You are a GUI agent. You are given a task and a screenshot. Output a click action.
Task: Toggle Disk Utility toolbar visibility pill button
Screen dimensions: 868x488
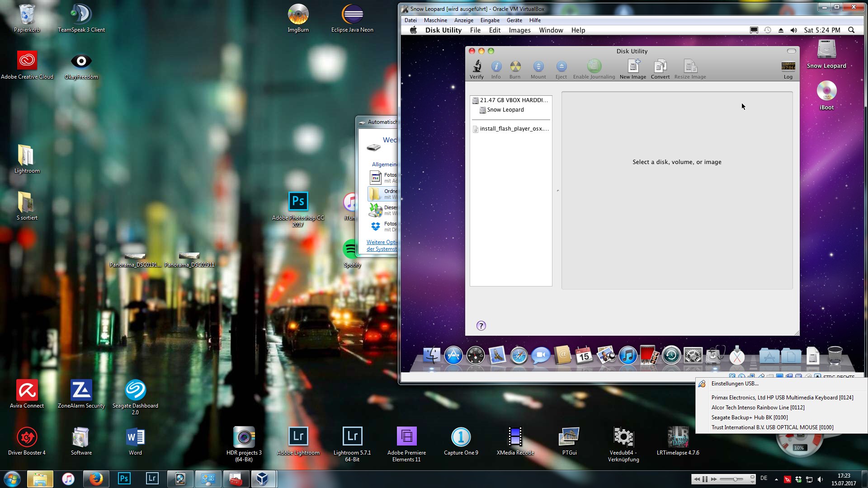pyautogui.click(x=791, y=51)
